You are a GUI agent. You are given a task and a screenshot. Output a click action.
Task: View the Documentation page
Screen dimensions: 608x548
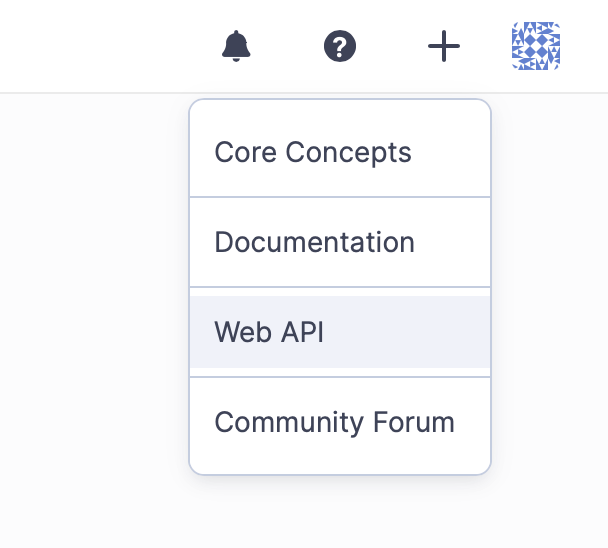coord(314,242)
